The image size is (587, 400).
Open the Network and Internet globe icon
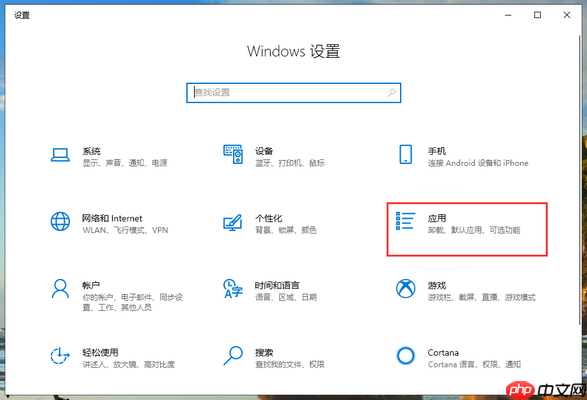(60, 221)
